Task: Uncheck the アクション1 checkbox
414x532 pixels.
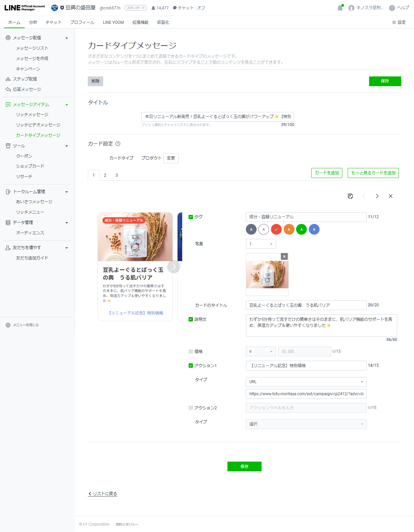Action: point(191,366)
